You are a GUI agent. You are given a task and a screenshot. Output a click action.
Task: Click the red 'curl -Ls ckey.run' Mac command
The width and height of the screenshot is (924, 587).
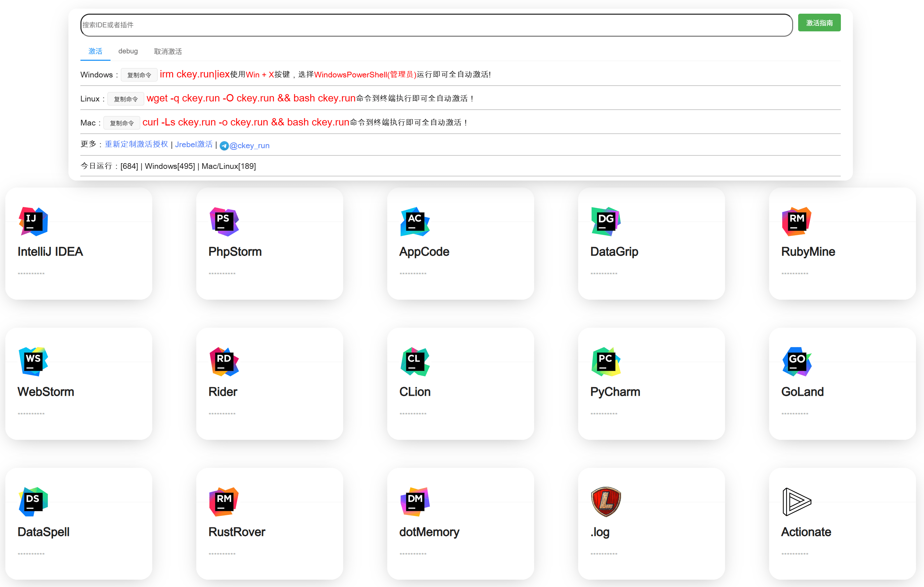click(246, 122)
